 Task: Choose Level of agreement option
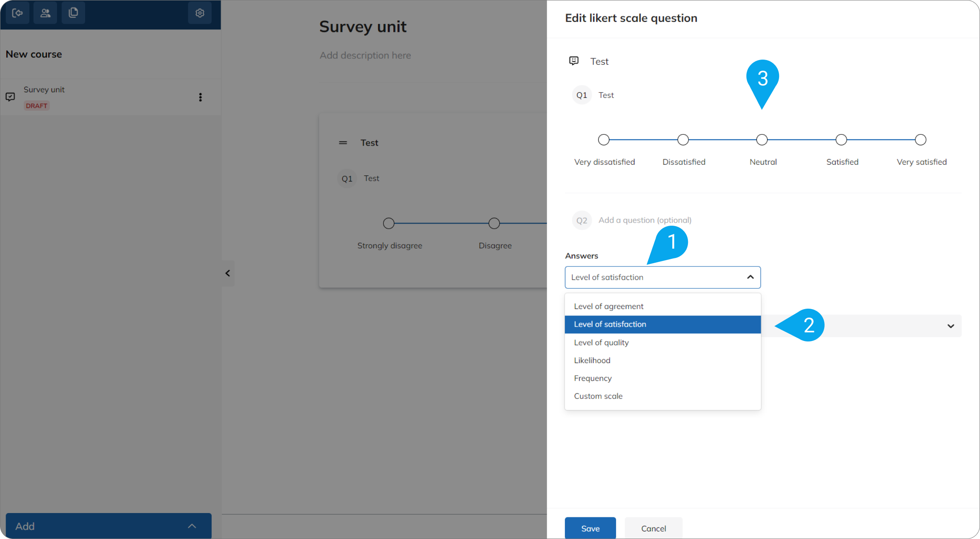coord(662,307)
